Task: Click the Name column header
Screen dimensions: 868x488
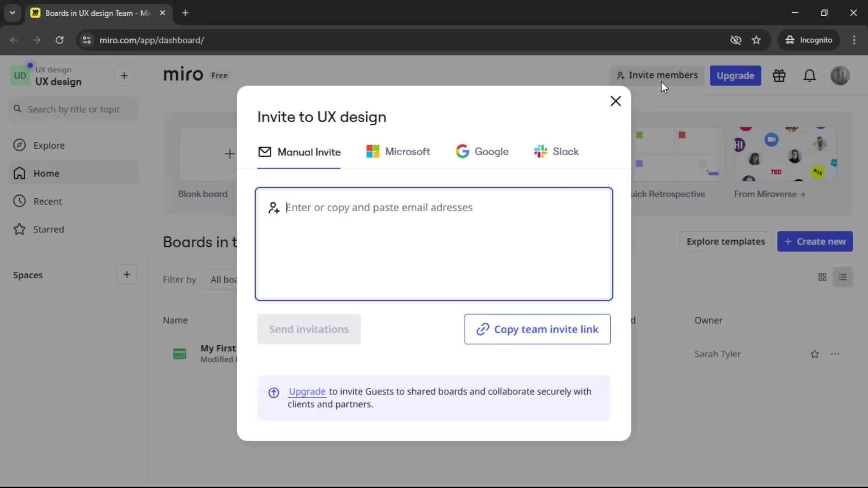Action: 175,320
